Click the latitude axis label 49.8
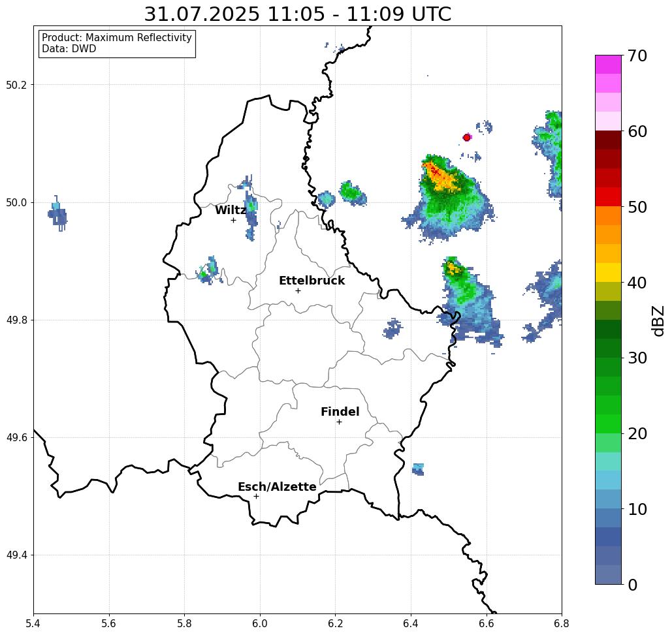The height and width of the screenshot is (635, 672). coord(16,320)
